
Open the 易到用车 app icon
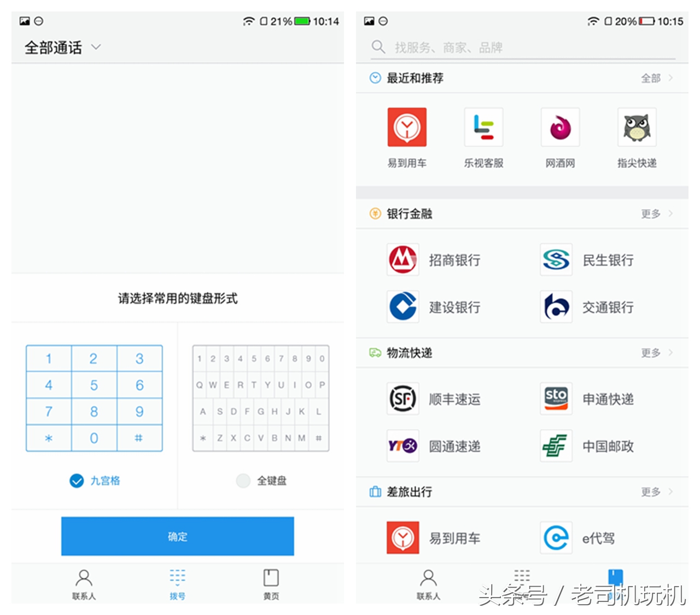(407, 128)
